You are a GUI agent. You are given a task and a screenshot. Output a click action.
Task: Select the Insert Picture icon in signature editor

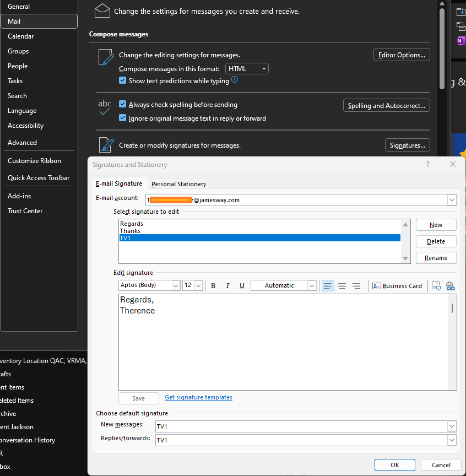tap(436, 285)
